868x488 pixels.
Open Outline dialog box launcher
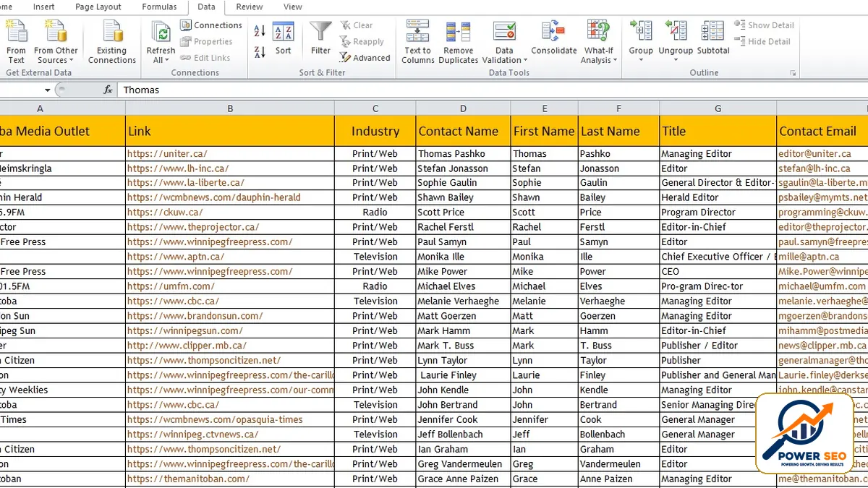coord(793,73)
